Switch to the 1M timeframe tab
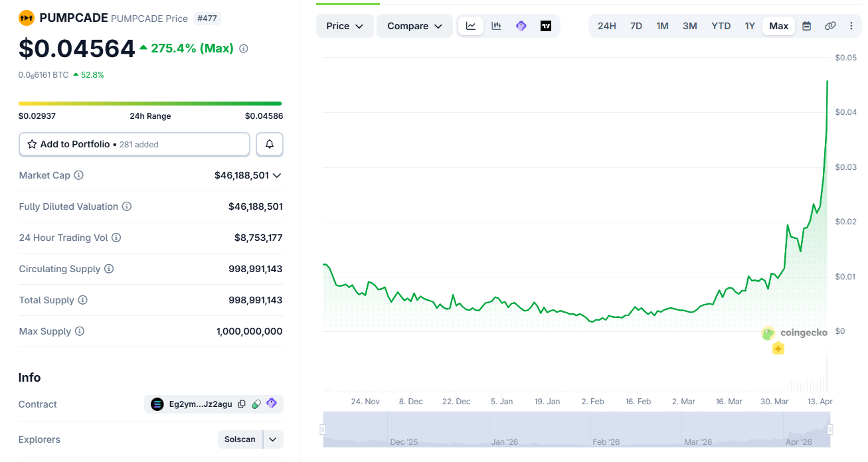 662,25
